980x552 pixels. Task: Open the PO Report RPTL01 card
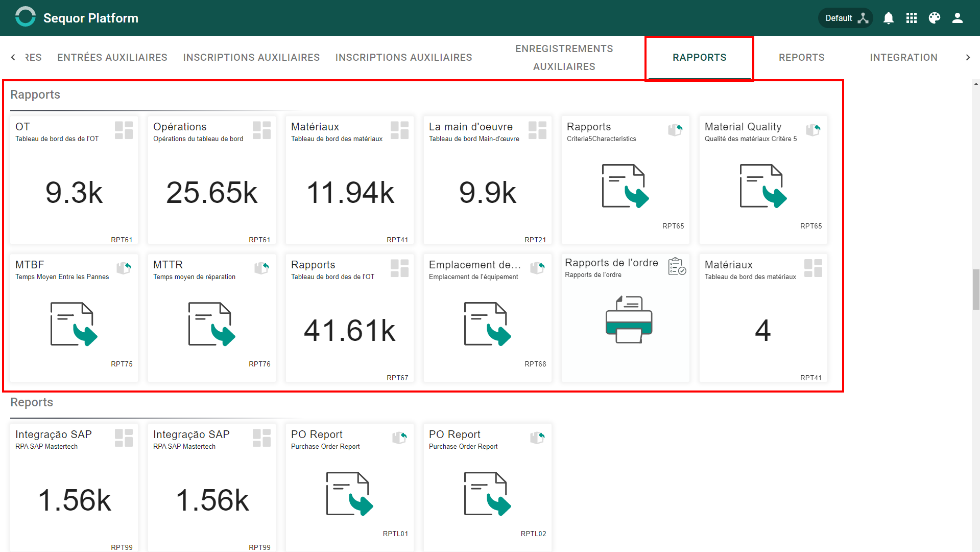click(x=350, y=487)
